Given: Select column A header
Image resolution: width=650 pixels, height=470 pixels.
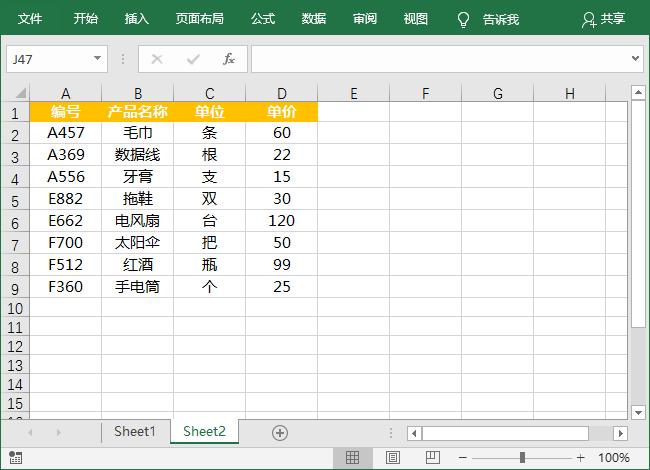Looking at the screenshot, I should click(x=65, y=93).
